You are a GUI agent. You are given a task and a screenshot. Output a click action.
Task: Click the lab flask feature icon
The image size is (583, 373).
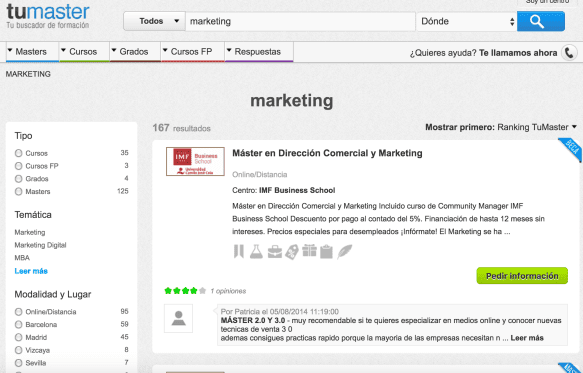click(x=256, y=252)
